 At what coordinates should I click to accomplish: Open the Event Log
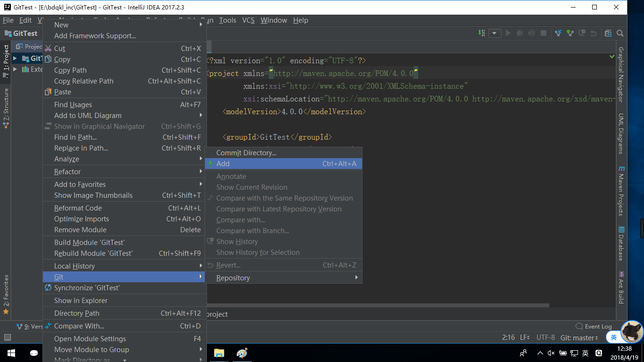(x=594, y=326)
